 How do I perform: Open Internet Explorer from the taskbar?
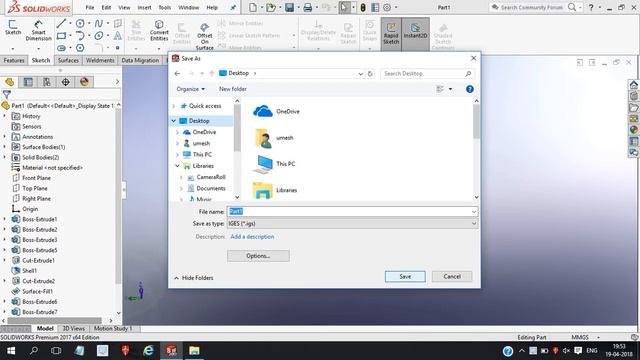tap(148, 351)
